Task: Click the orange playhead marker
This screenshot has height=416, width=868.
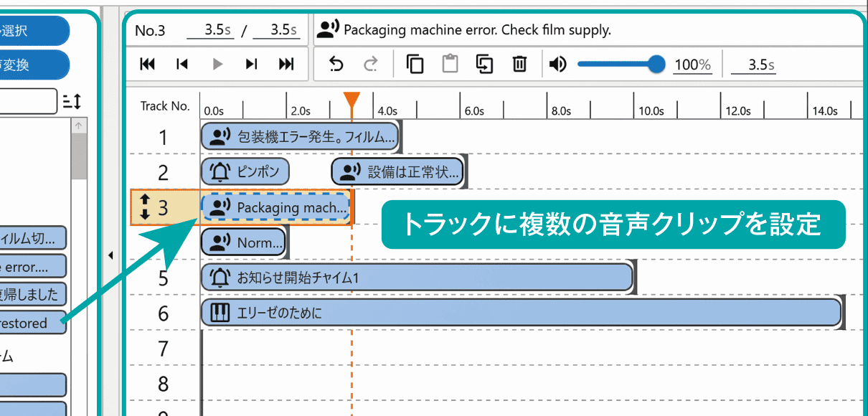Action: (x=352, y=100)
